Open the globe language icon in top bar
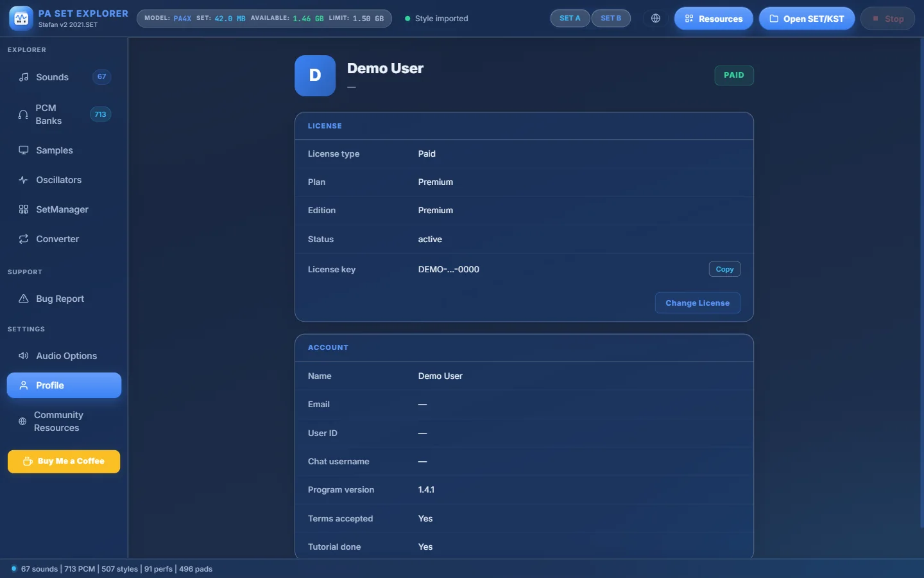This screenshot has width=924, height=578. [656, 19]
